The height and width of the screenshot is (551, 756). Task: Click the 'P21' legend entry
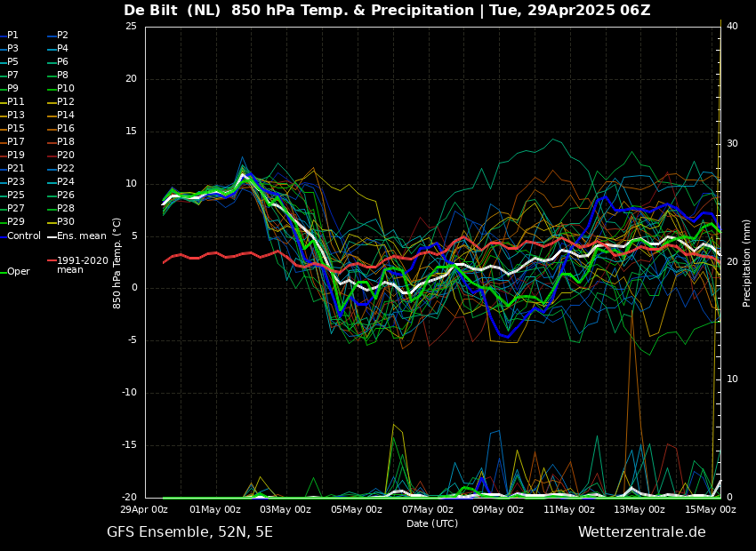(15, 169)
